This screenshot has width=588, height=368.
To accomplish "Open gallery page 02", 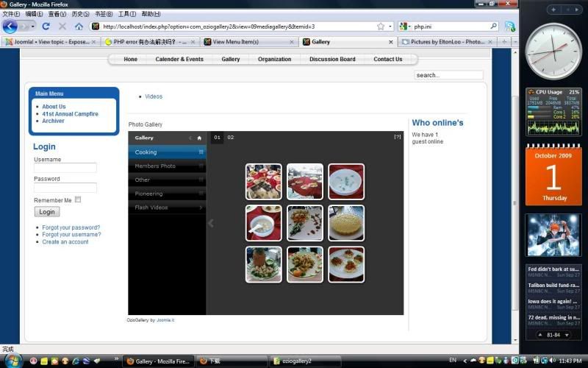I will 231,138.
